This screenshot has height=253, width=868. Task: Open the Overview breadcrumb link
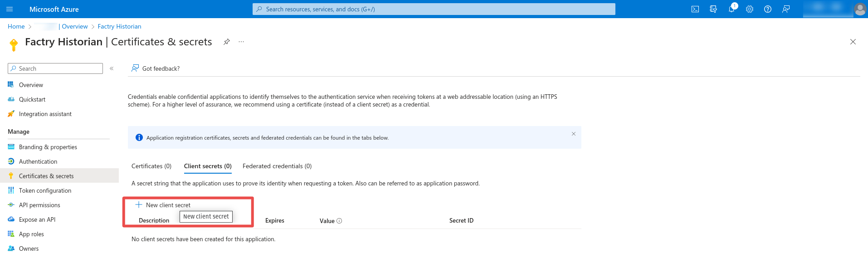click(75, 26)
